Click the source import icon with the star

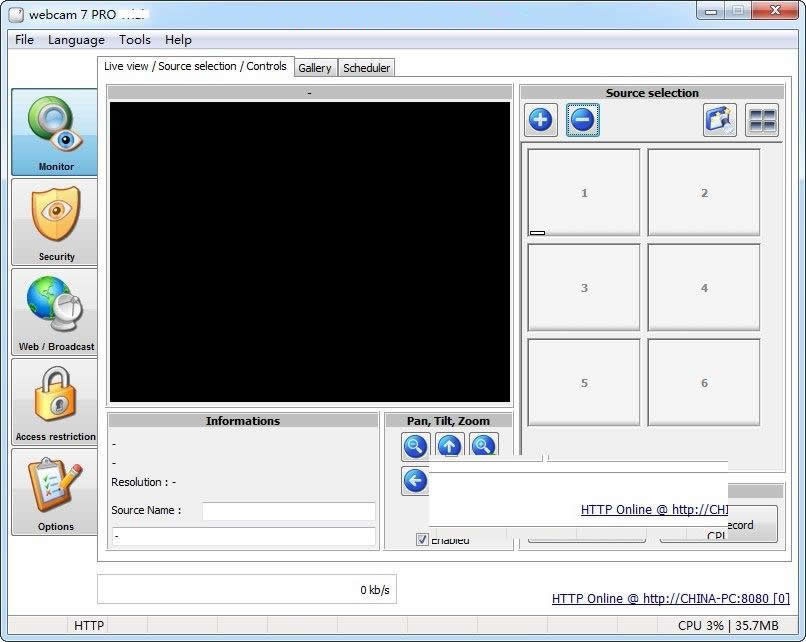click(720, 120)
